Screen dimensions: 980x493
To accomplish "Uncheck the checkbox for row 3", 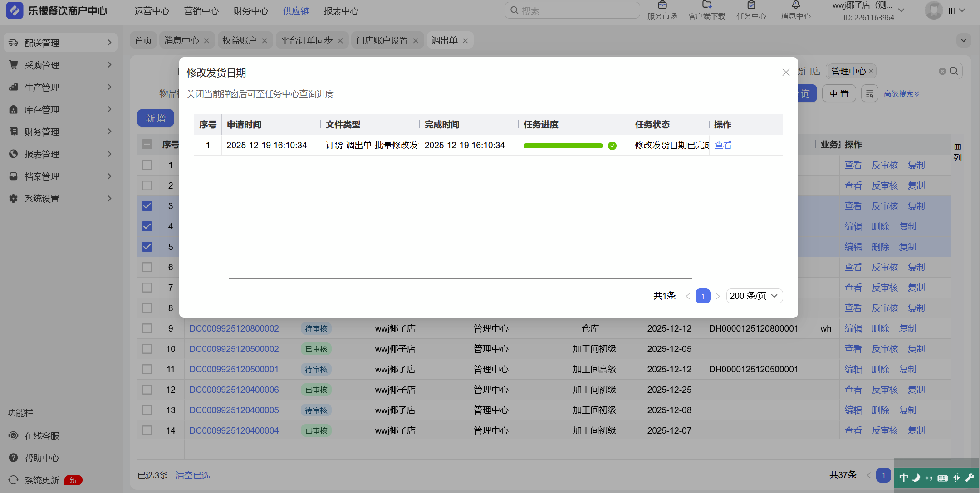I will [147, 206].
